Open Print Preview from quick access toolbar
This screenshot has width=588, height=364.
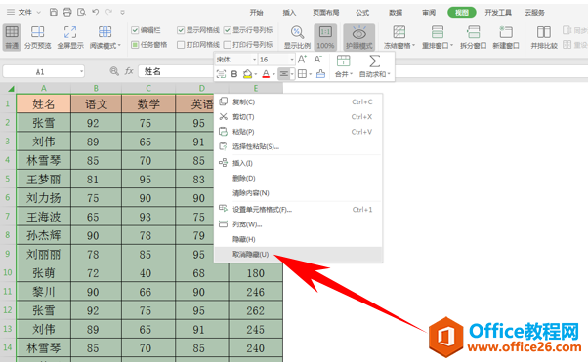(x=81, y=12)
